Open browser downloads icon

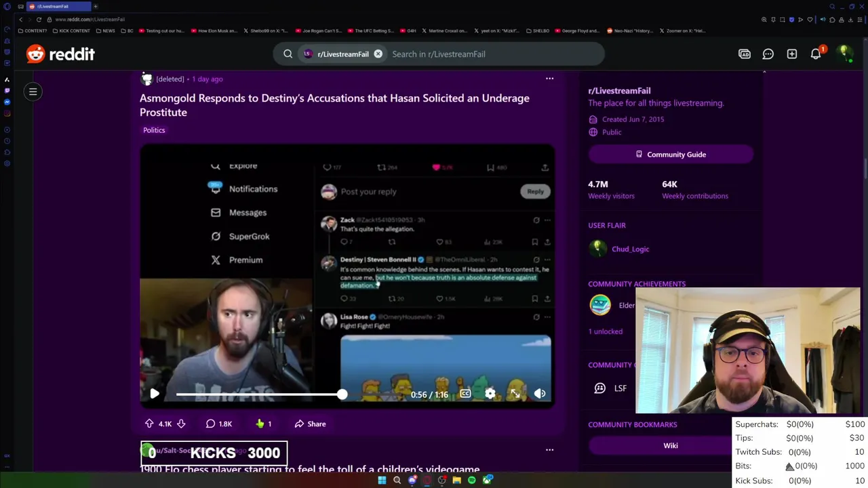point(850,20)
